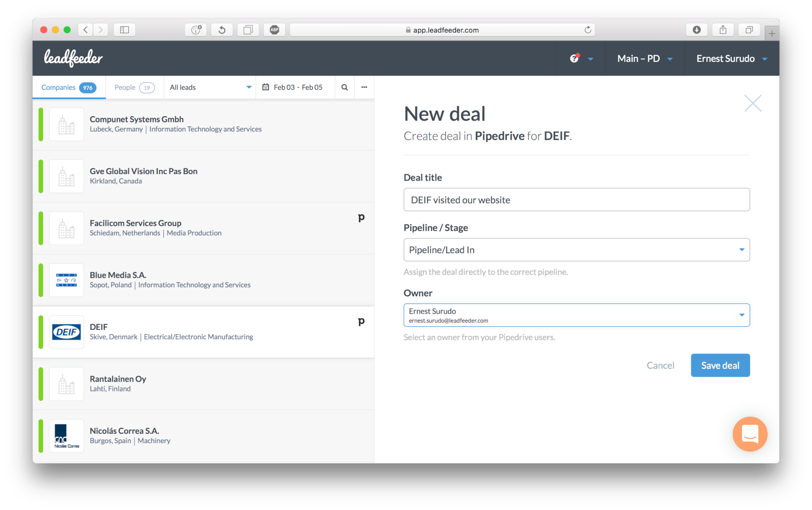Go back with Safari back arrow
This screenshot has width=812, height=510.
click(x=85, y=30)
